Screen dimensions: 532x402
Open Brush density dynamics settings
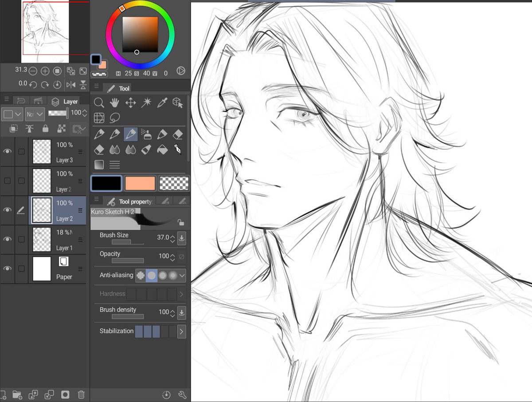[x=181, y=312]
